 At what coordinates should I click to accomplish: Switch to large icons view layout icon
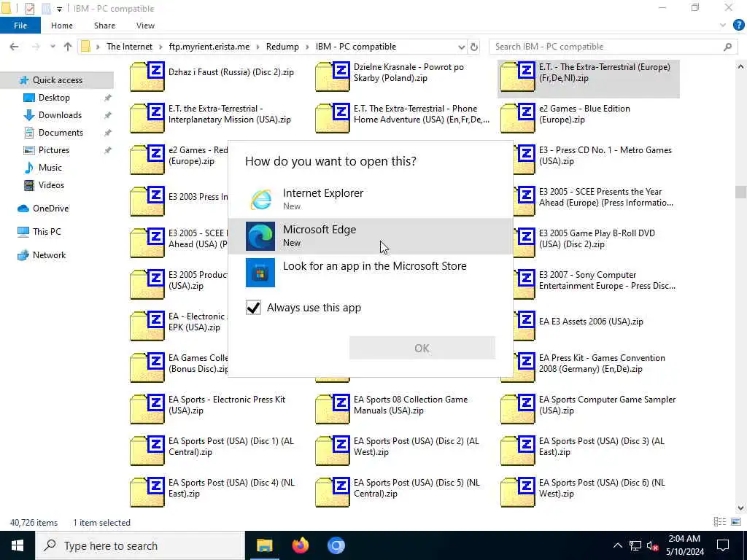pos(736,522)
